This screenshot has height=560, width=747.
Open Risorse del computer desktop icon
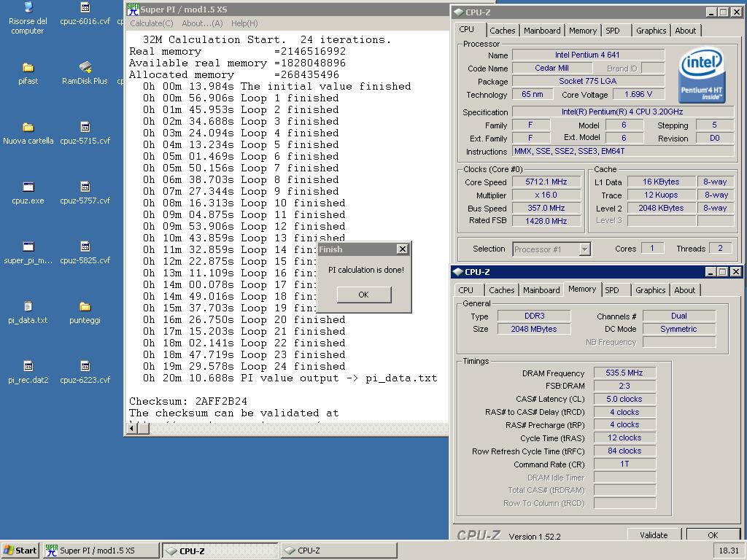pyautogui.click(x=28, y=18)
